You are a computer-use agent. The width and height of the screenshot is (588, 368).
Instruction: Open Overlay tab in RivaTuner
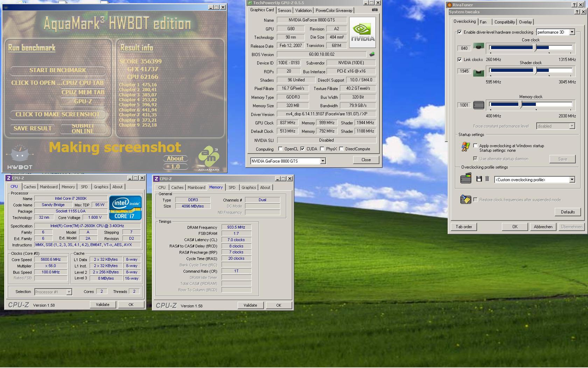pos(525,22)
